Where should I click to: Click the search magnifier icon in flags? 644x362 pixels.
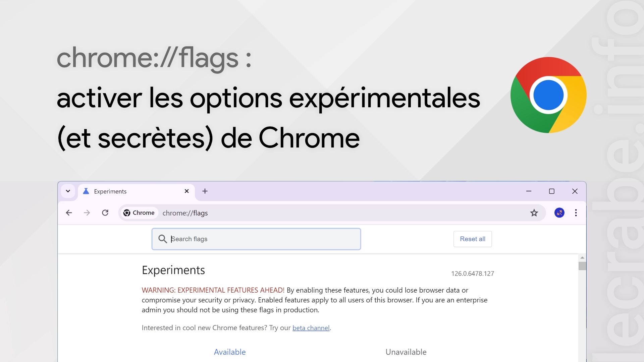(x=163, y=239)
